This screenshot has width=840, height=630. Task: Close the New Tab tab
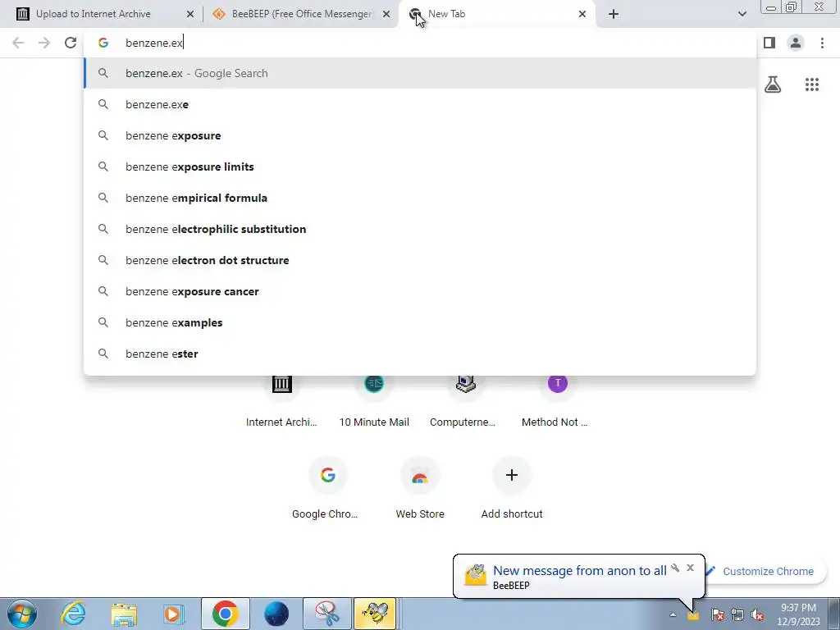tap(582, 14)
